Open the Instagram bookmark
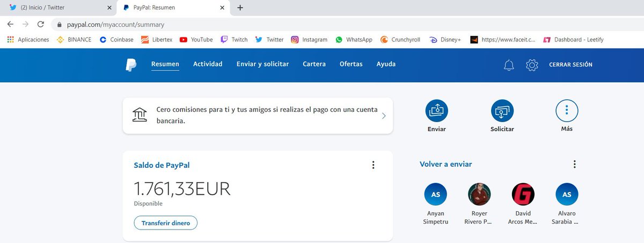 coord(309,39)
